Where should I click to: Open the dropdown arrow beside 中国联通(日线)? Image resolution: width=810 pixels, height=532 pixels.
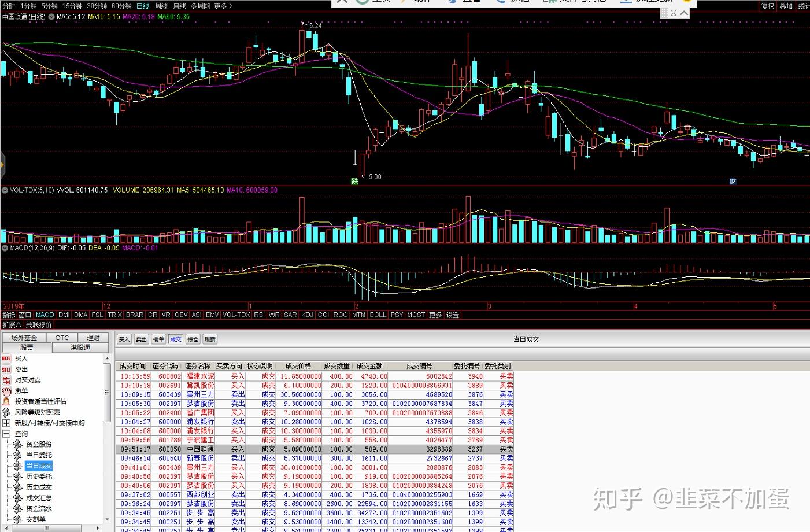click(x=51, y=17)
